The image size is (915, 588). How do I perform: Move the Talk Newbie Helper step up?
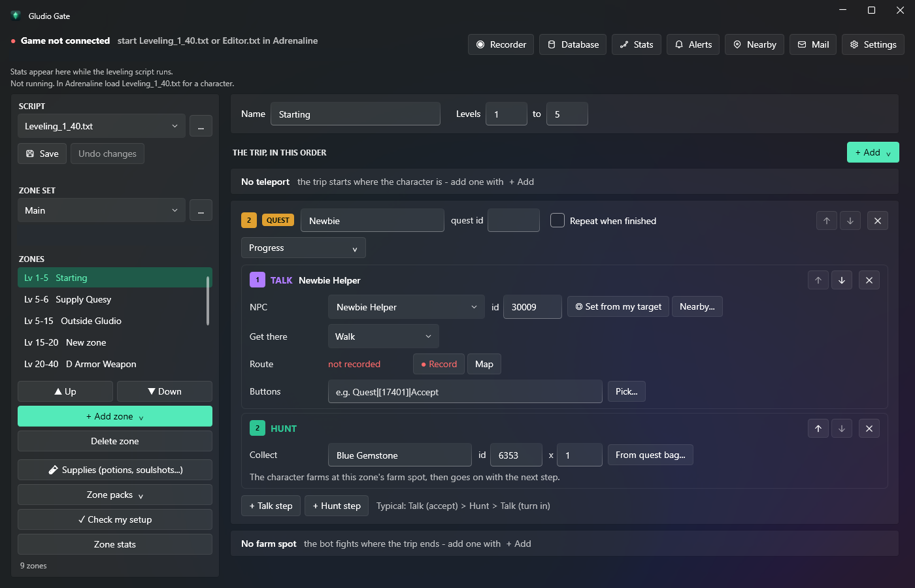click(818, 280)
